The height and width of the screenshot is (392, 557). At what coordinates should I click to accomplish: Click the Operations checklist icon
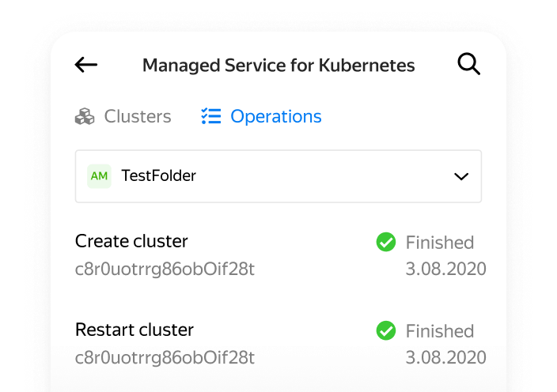pos(211,116)
